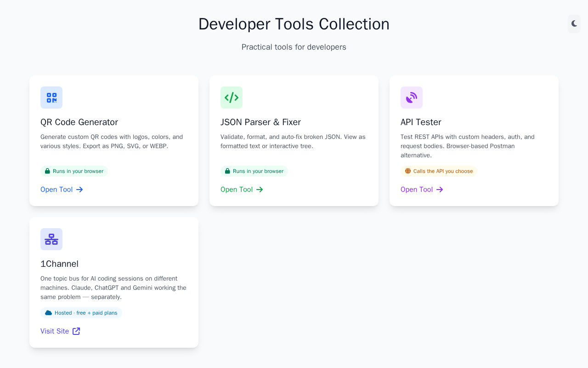Click 'Calls the API you choose' text
The image size is (588, 368).
click(x=443, y=171)
